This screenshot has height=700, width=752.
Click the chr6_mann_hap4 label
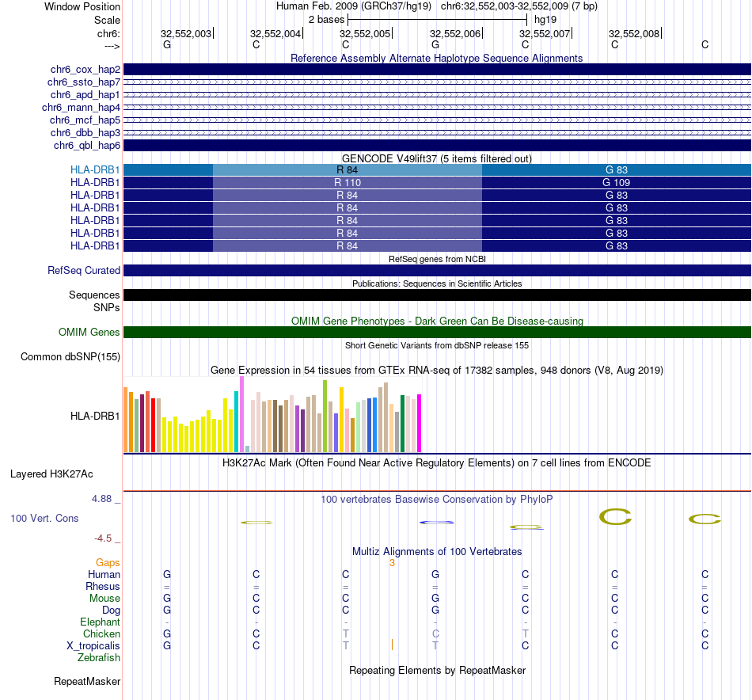[81, 108]
